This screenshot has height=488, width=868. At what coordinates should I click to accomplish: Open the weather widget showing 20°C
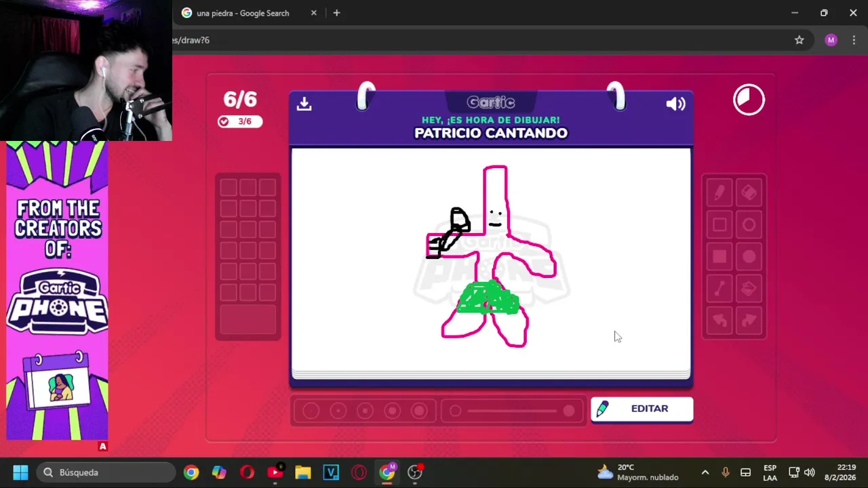click(637, 472)
